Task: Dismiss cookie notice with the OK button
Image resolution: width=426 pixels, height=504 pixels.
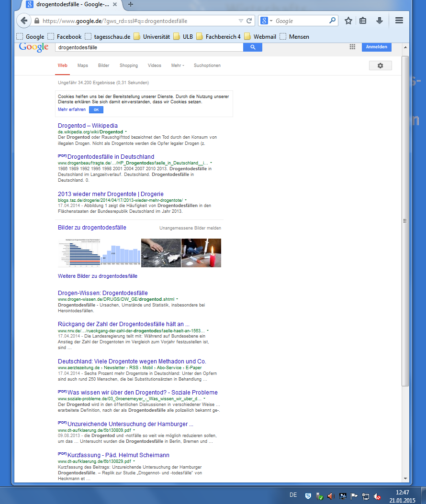Action: pos(96,110)
